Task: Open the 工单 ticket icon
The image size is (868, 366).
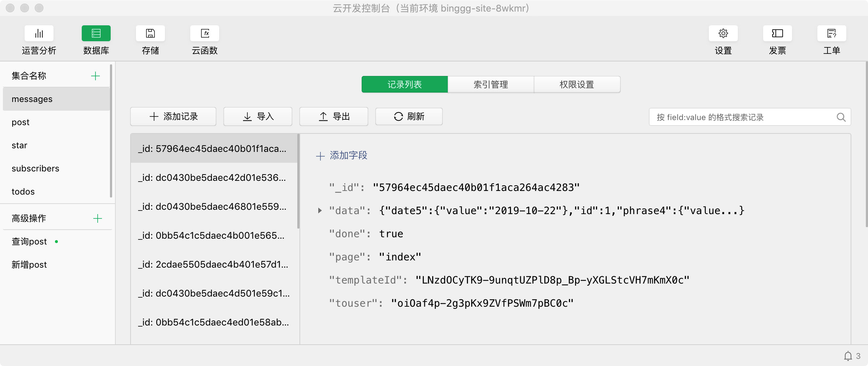Action: [x=832, y=34]
